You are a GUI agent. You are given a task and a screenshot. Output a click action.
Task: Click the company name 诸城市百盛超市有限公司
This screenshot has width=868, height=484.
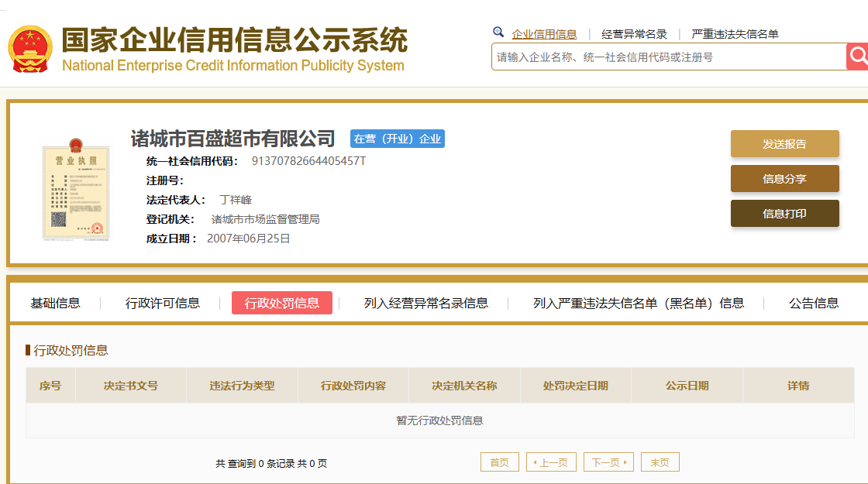[x=232, y=139]
